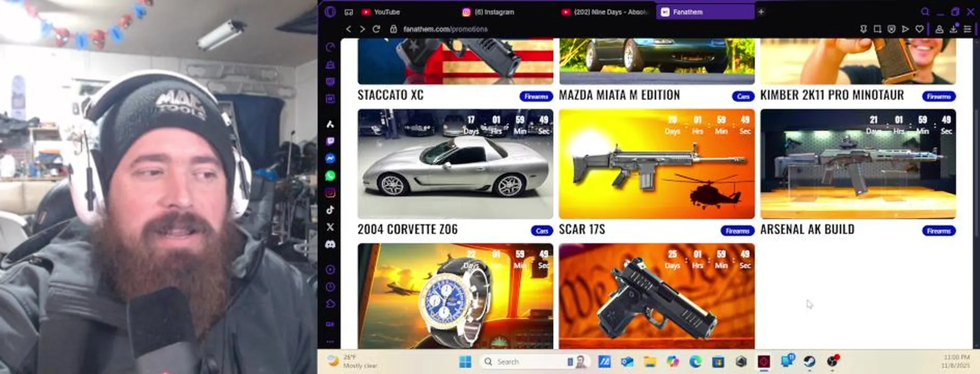This screenshot has height=374, width=980.
Task: Open the weather widget showing 26°F
Action: click(x=353, y=362)
